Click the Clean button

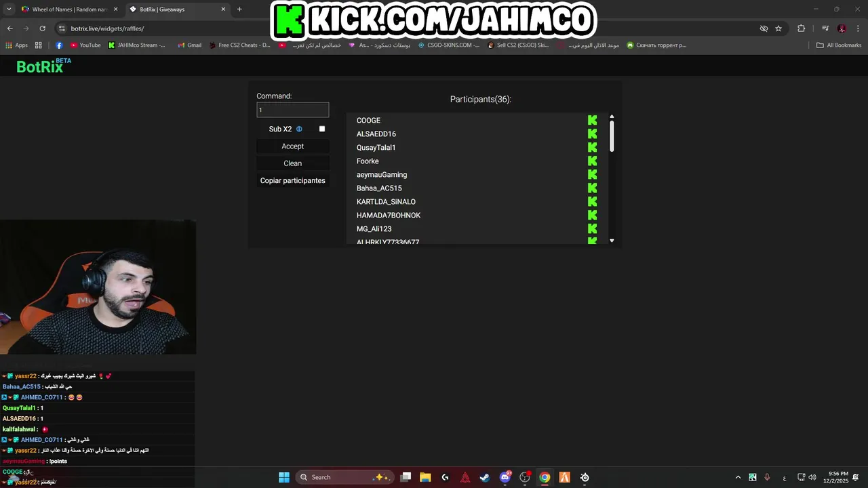tap(293, 163)
